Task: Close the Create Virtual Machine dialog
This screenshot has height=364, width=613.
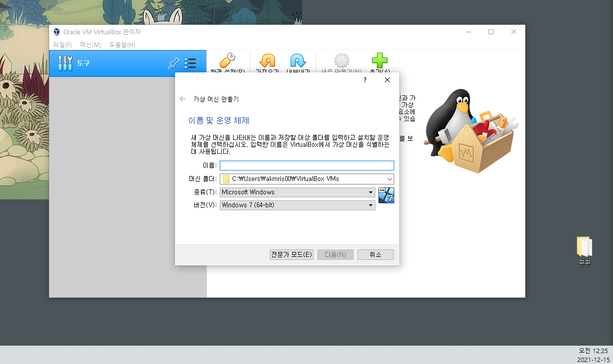Action: point(387,80)
